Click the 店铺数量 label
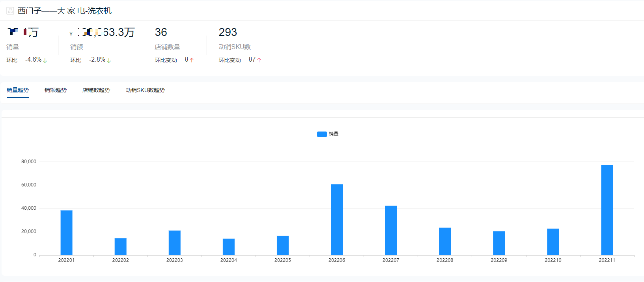This screenshot has width=644, height=282. pos(167,47)
